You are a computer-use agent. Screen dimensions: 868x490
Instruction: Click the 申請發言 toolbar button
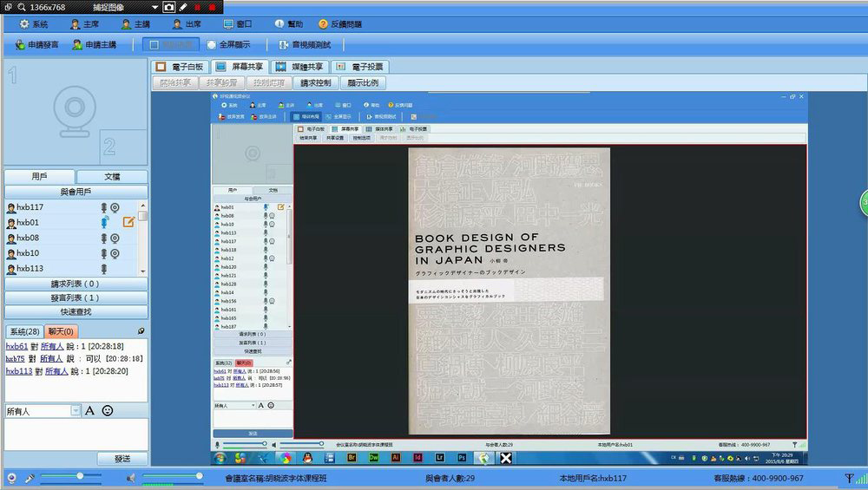pos(36,45)
